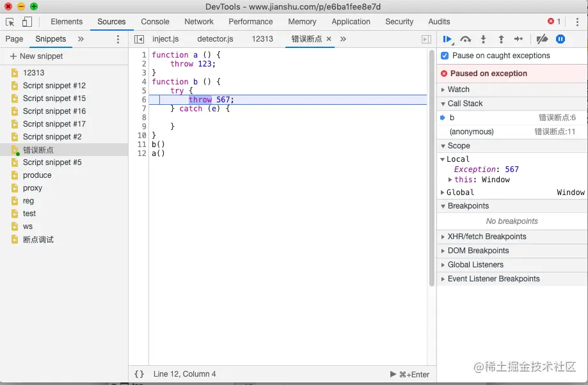Select call stack frame b
Viewport: 588px width, 385px height.
click(512, 118)
